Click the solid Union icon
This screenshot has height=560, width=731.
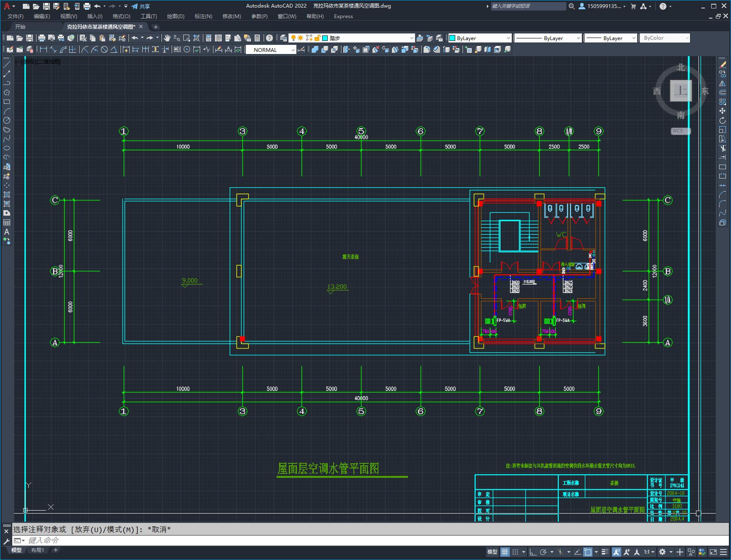[x=315, y=49]
